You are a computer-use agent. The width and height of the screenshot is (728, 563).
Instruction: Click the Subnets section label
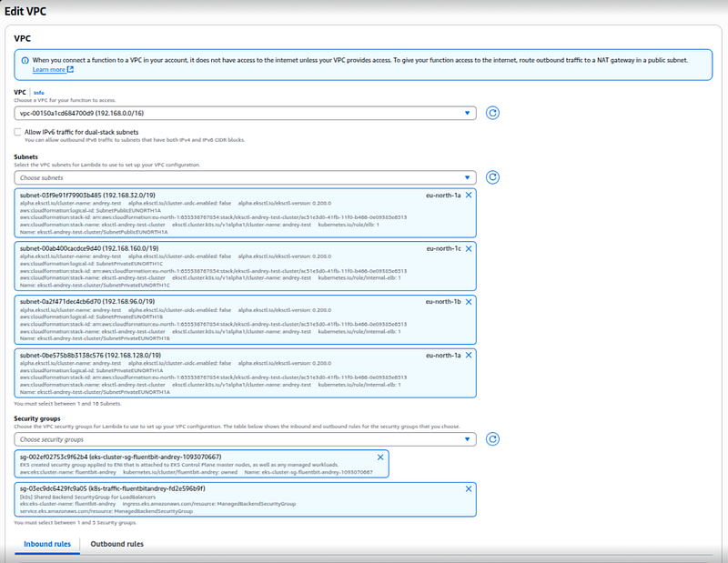click(x=26, y=156)
